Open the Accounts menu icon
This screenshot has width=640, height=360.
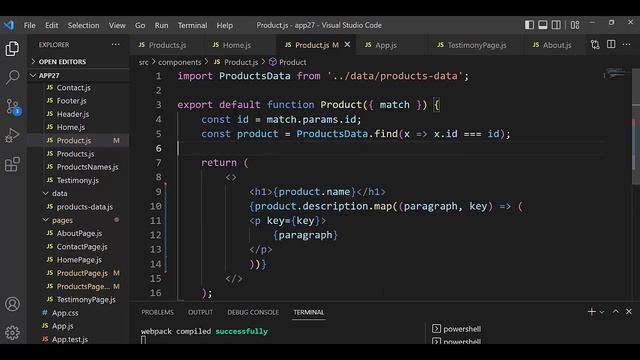coord(12,304)
